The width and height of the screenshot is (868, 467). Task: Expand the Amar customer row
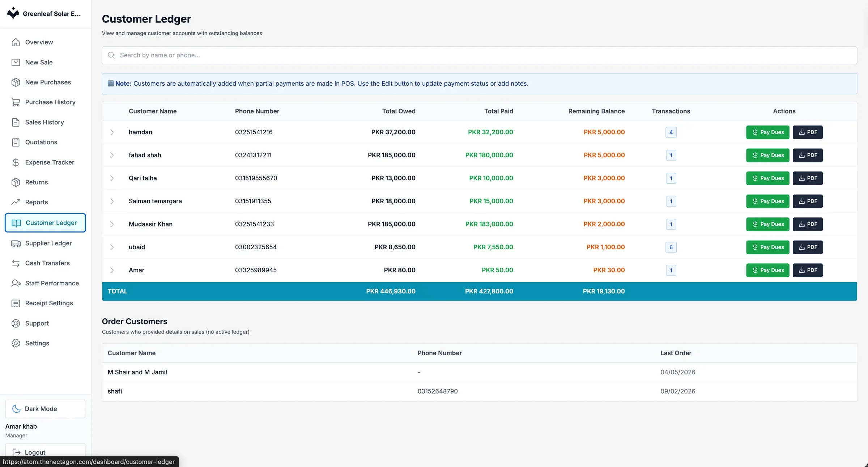tap(112, 270)
